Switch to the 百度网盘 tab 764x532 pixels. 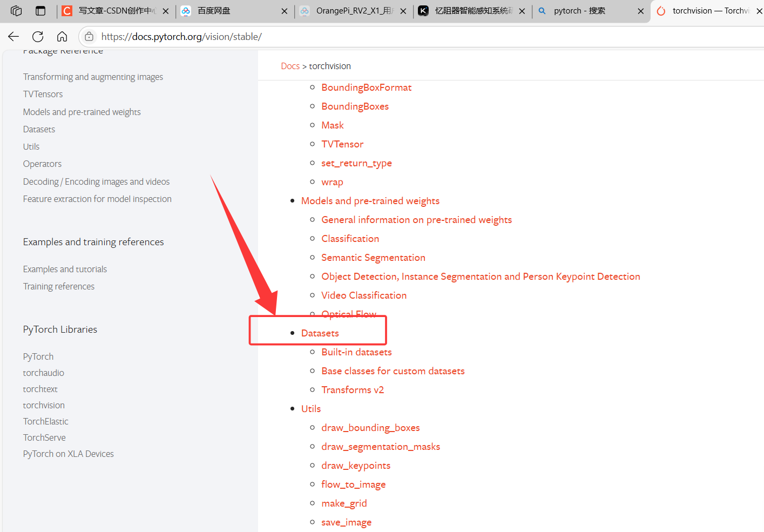tap(235, 11)
